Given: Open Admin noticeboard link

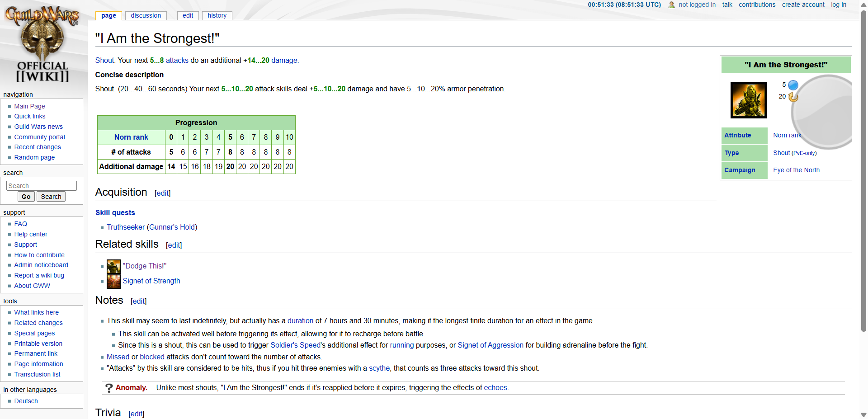Looking at the screenshot, I should click(41, 265).
